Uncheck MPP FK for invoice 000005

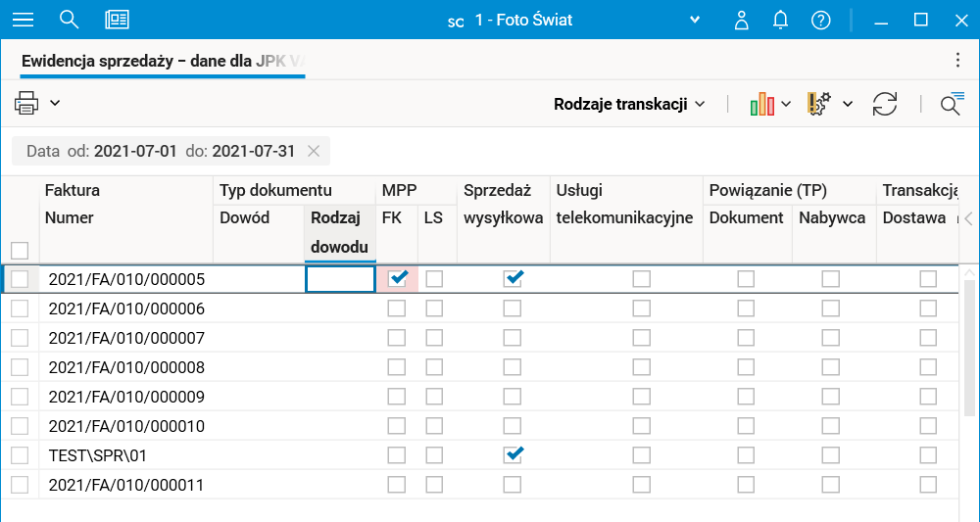coord(397,279)
